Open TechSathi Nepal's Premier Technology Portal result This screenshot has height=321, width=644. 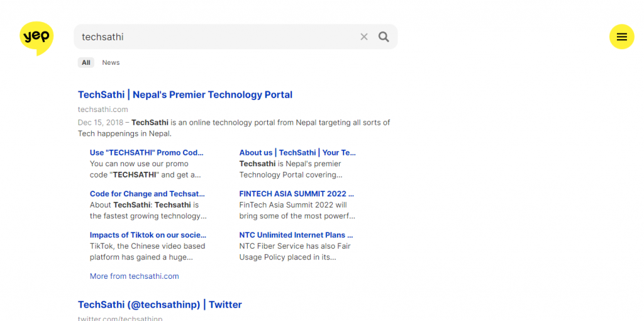[x=186, y=94]
